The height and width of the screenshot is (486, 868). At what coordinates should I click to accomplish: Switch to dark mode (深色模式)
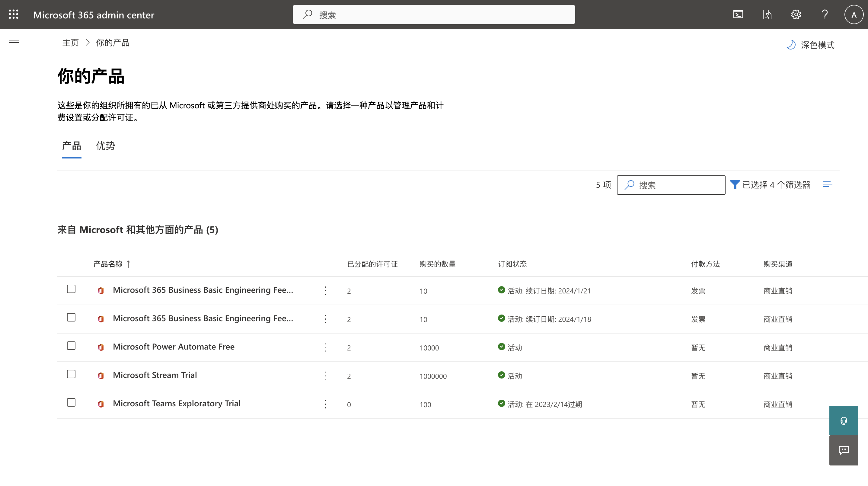[810, 45]
